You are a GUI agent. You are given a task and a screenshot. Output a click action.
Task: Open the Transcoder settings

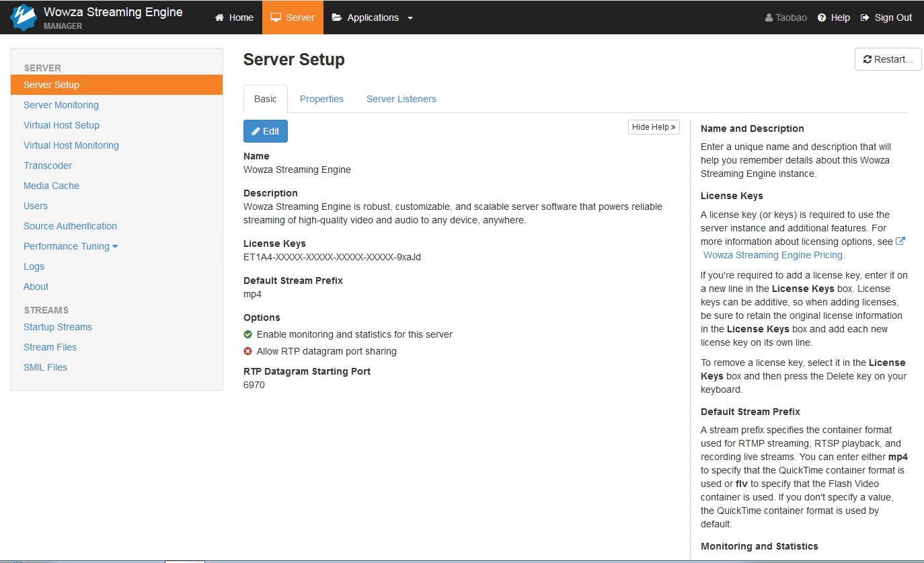click(48, 165)
